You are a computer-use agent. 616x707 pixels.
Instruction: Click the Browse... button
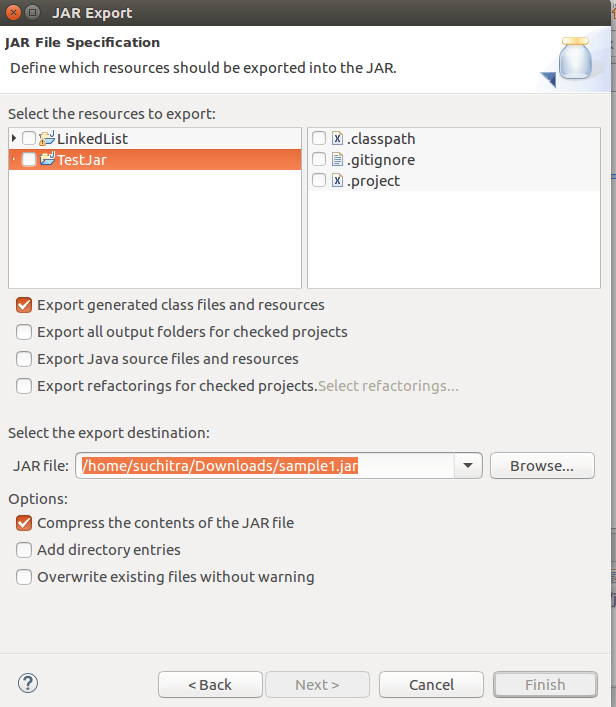(542, 466)
